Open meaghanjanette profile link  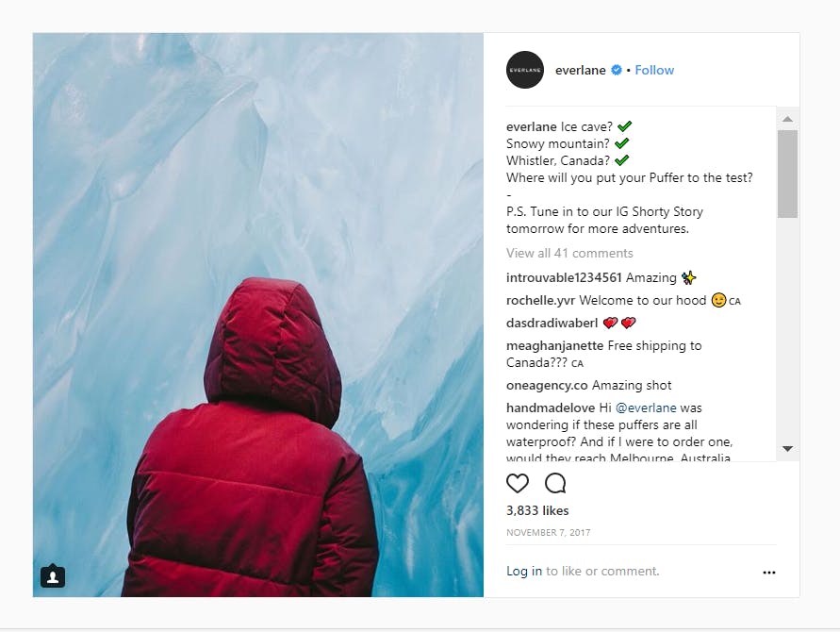(x=554, y=345)
